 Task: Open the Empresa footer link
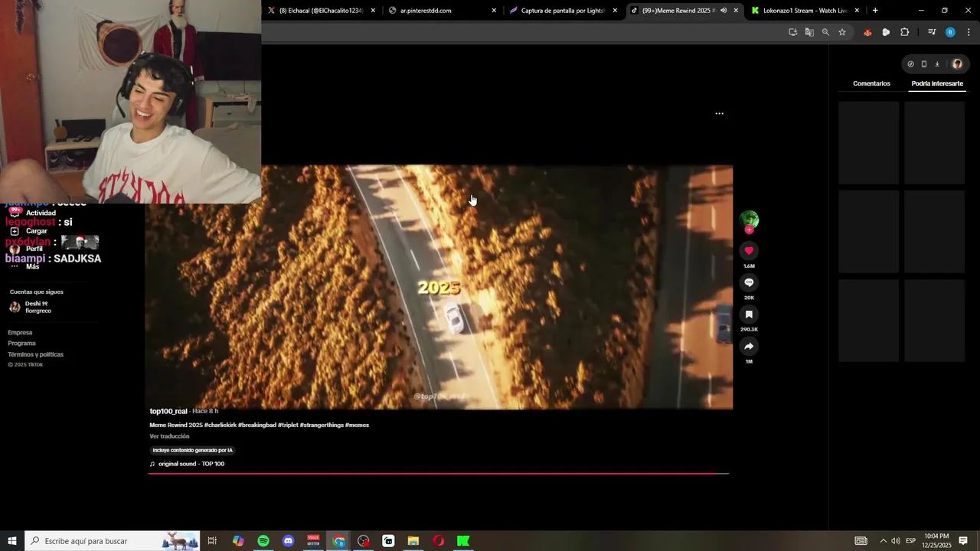tap(20, 332)
